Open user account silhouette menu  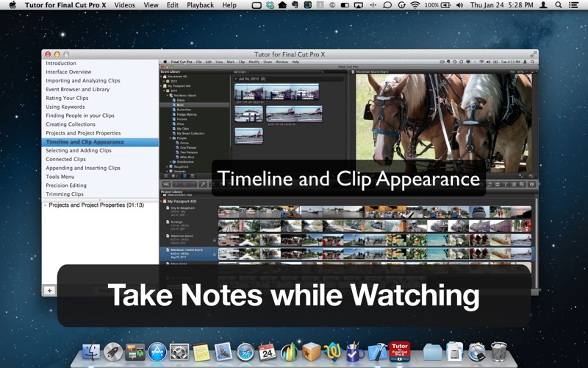(x=543, y=5)
